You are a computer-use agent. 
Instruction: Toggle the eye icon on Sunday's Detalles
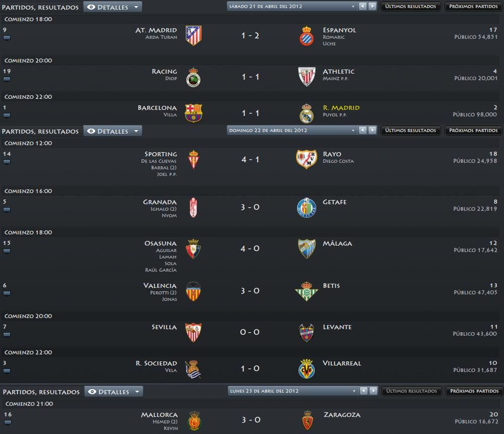click(x=91, y=131)
